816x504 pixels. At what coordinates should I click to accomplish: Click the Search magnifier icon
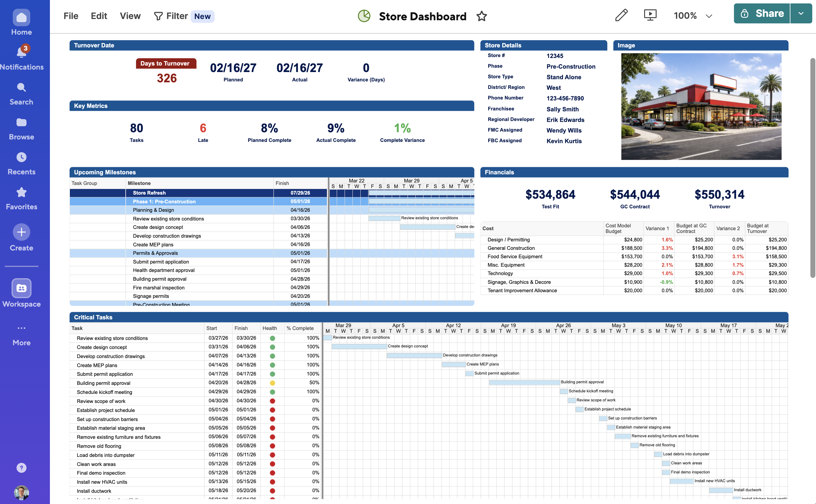pos(21,88)
